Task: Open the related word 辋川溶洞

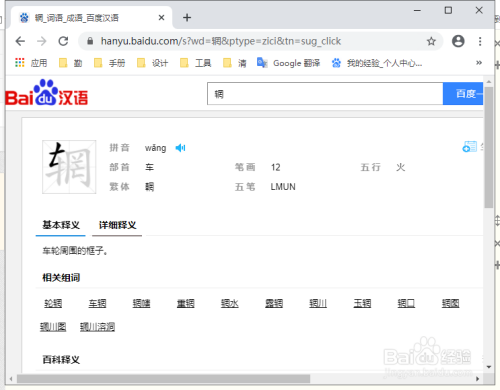Action: click(97, 327)
